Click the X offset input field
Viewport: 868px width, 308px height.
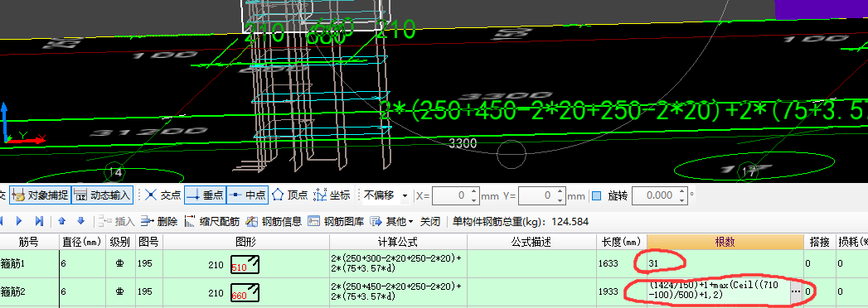450,195
